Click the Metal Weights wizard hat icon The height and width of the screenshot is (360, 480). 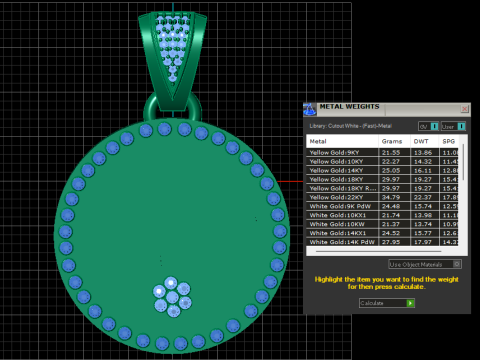tap(310, 109)
